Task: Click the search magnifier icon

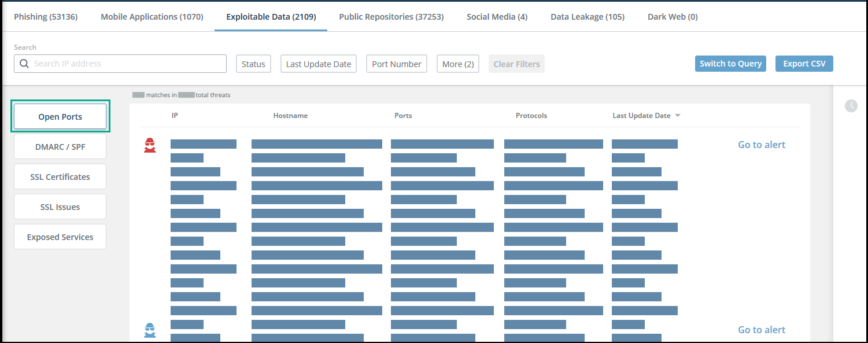Action: pos(24,64)
